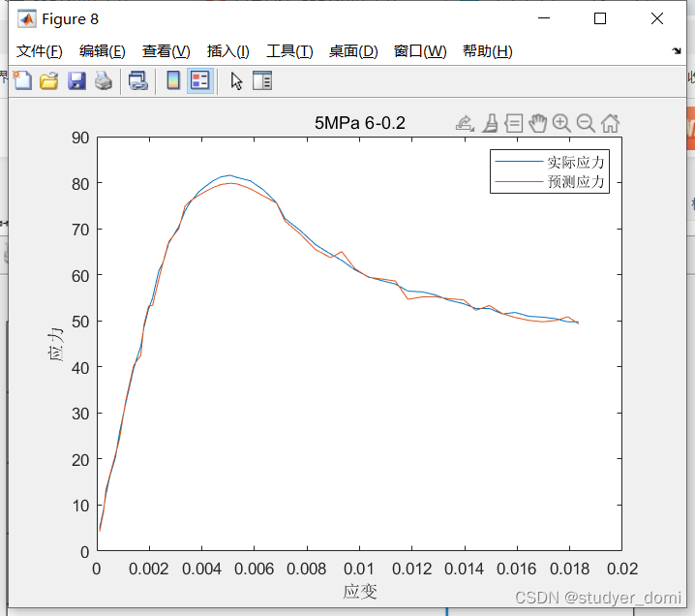The width and height of the screenshot is (695, 616).
Task: Toggle the Insert Legend toolbar button
Action: 200,80
